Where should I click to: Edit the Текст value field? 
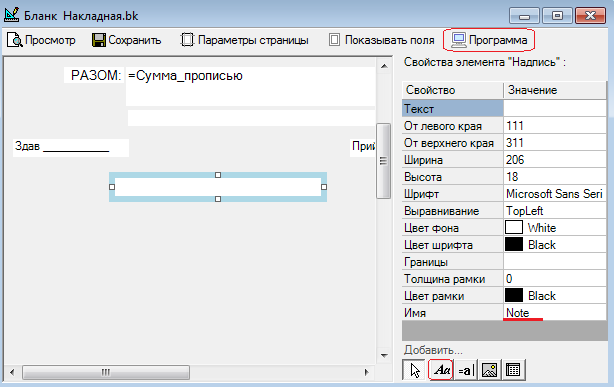pos(554,109)
